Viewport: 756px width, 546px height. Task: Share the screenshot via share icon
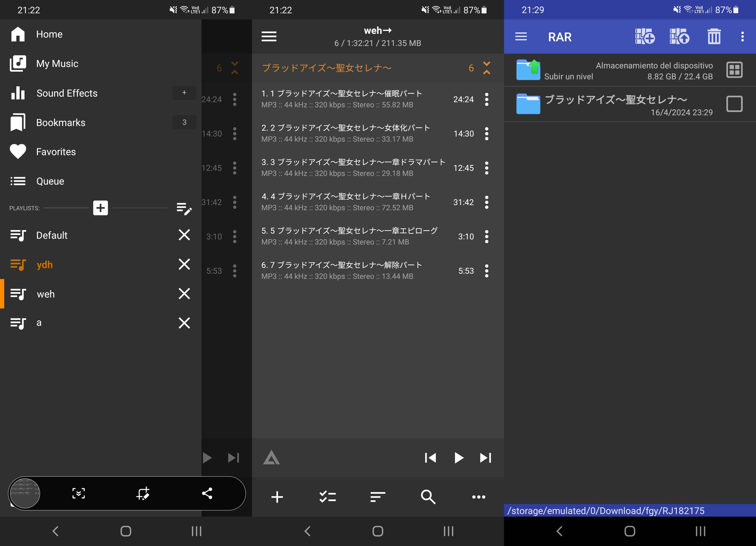[207, 493]
